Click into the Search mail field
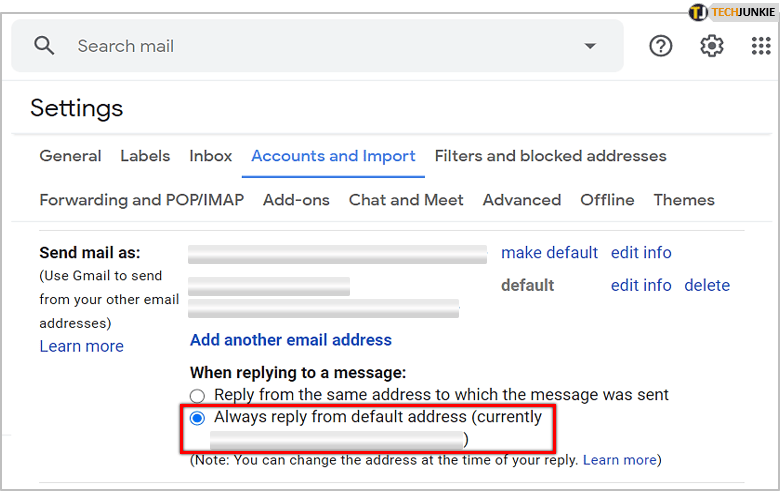 pyautogui.click(x=300, y=46)
